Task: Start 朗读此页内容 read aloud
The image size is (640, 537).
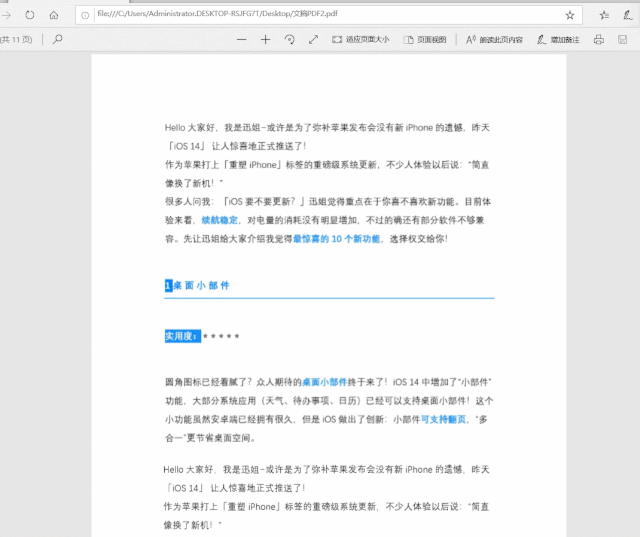Action: click(x=494, y=40)
